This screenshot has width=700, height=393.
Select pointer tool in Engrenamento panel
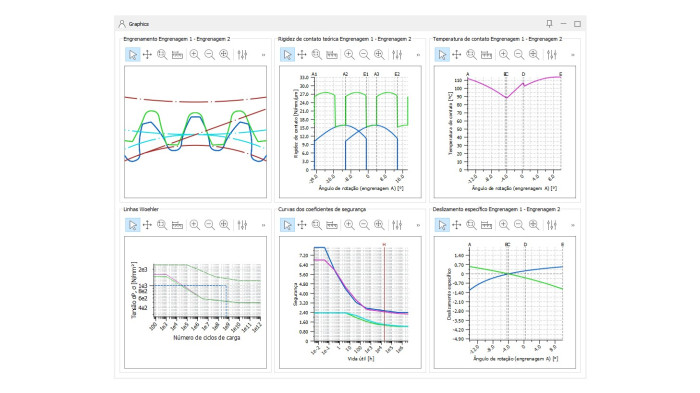(133, 54)
